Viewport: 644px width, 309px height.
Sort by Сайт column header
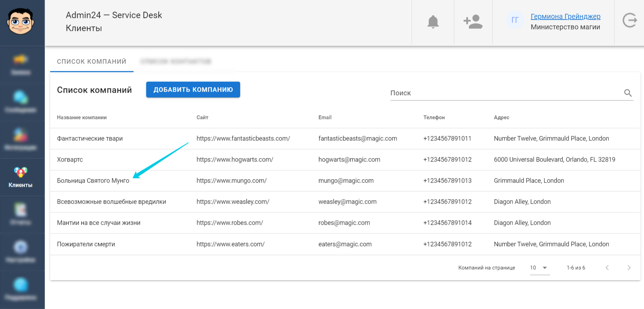pos(202,118)
